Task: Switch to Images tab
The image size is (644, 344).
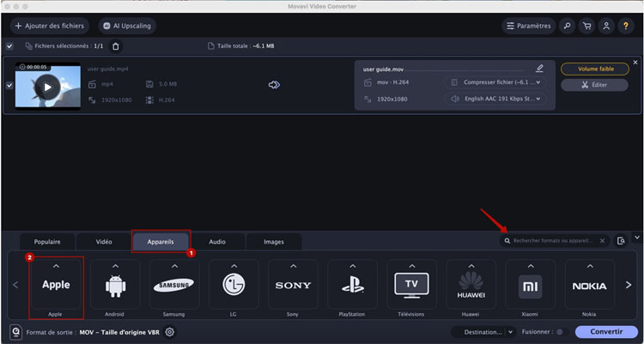Action: pyautogui.click(x=274, y=242)
